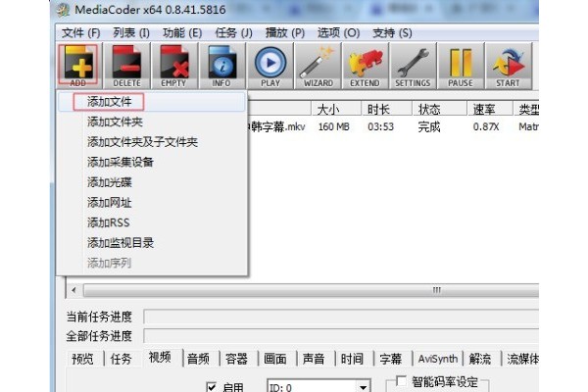Switch to the 音频 tab

point(198,359)
